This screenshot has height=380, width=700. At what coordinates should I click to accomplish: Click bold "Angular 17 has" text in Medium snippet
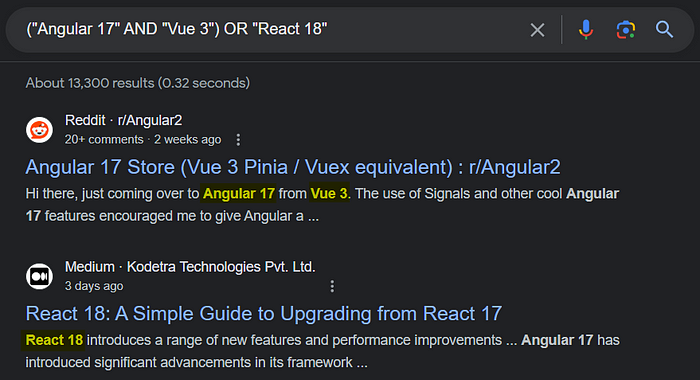(570, 340)
